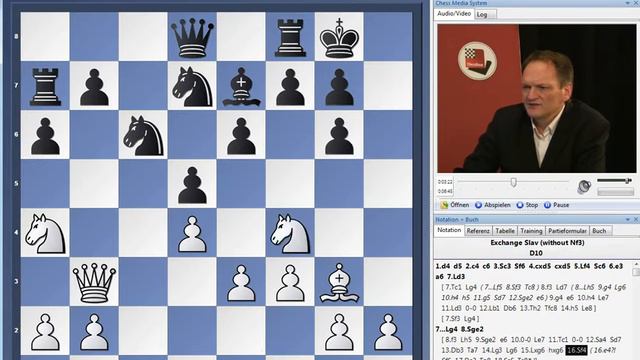Click the opening title Exchange Slav
Image resolution: width=640 pixels, height=360 pixels.
(537, 243)
